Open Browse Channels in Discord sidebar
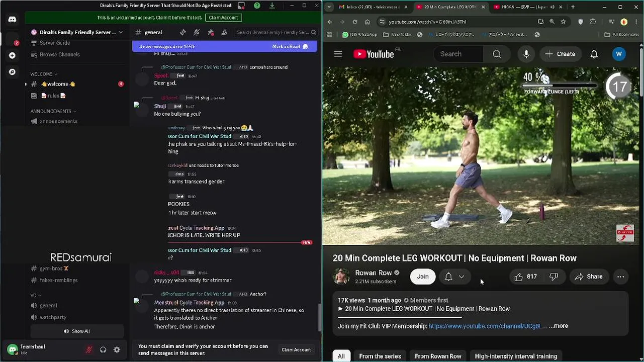This screenshot has height=362, width=644. (x=77, y=55)
